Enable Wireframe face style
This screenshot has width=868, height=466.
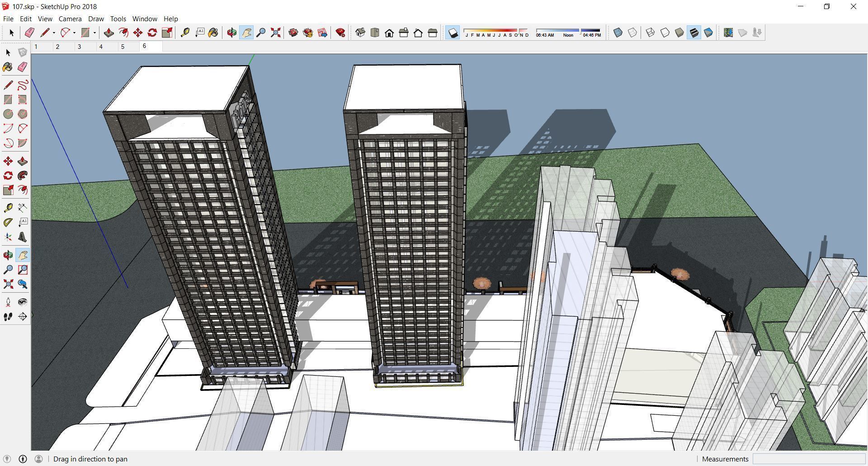point(651,33)
